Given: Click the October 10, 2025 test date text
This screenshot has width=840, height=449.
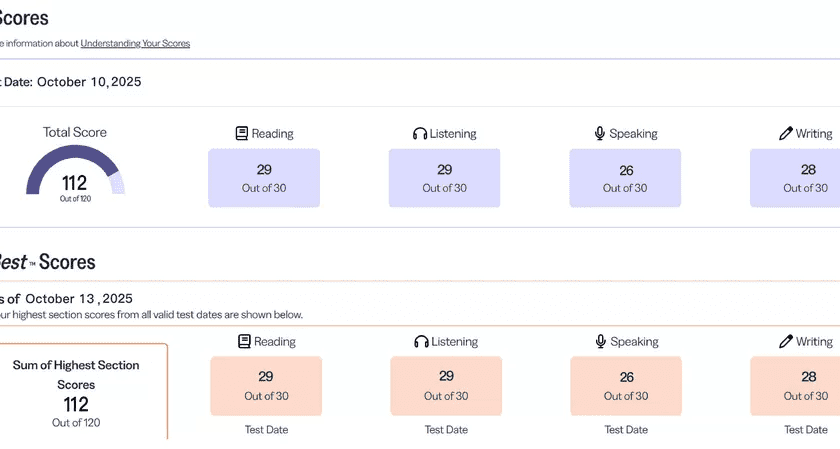Looking at the screenshot, I should (88, 82).
